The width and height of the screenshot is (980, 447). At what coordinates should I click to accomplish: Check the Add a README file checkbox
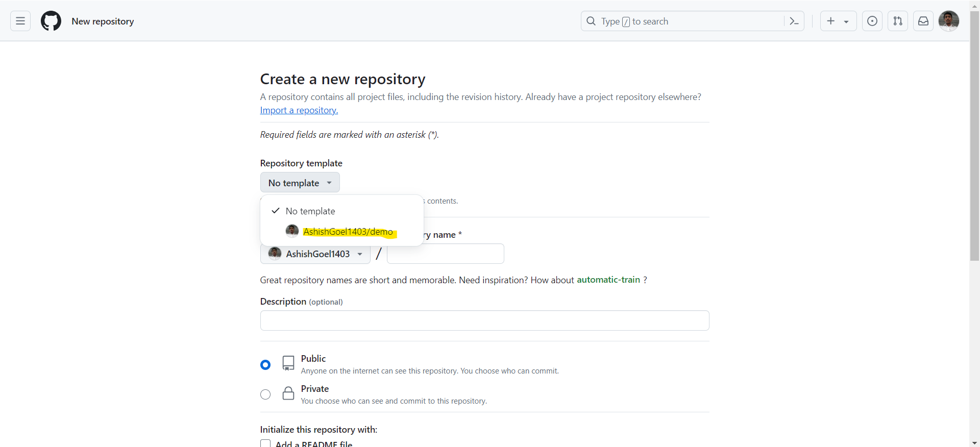(265, 443)
